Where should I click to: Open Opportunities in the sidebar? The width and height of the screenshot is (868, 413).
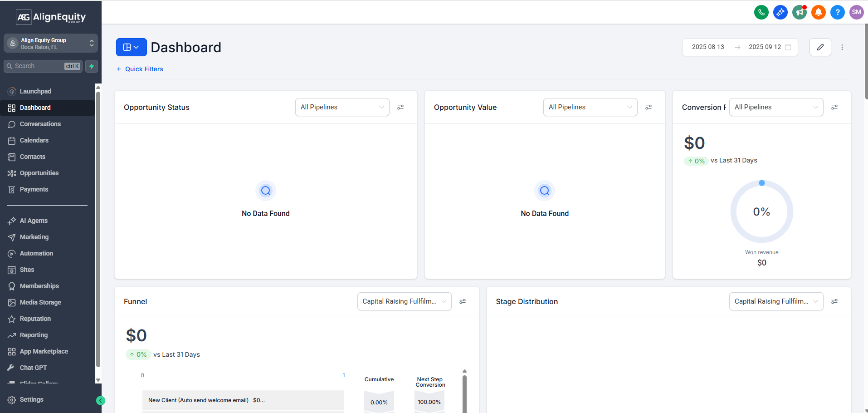point(39,173)
